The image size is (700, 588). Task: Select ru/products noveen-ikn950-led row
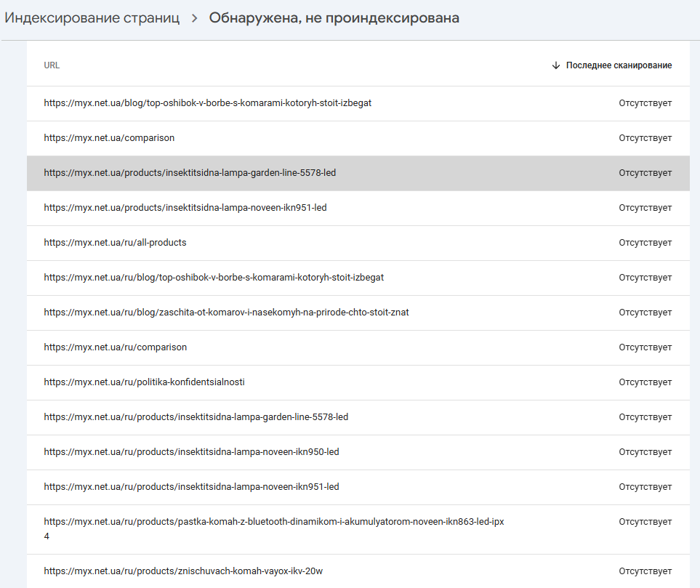(358, 451)
